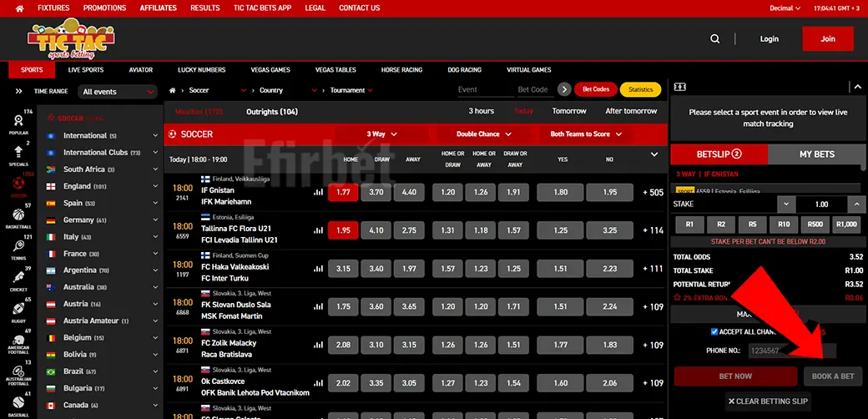This screenshot has height=419, width=868.
Task: Switch to Outrights (104) tab
Action: [x=272, y=112]
